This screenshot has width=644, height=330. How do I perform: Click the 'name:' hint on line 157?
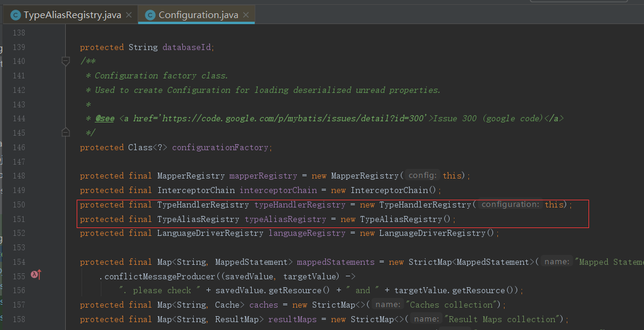(387, 305)
